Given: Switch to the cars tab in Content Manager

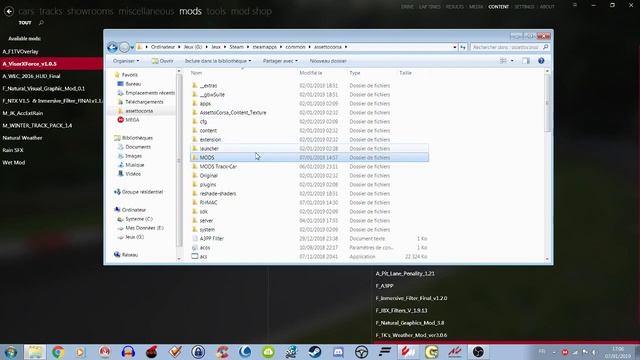Looking at the screenshot, I should point(26,11).
